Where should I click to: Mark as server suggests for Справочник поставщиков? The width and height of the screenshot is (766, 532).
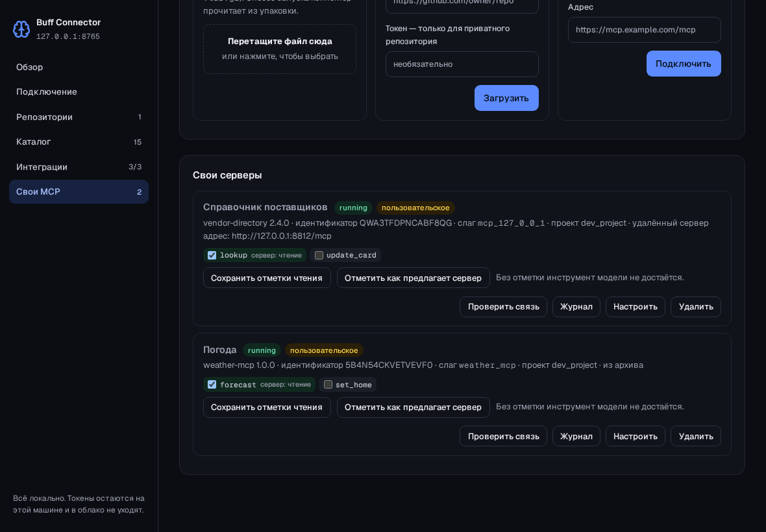point(414,278)
